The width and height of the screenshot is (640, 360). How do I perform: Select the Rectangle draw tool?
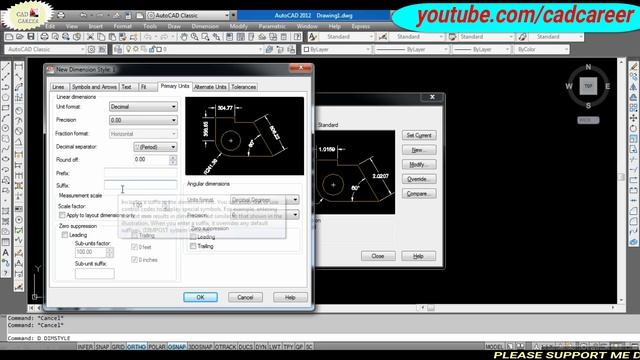pyautogui.click(x=6, y=108)
